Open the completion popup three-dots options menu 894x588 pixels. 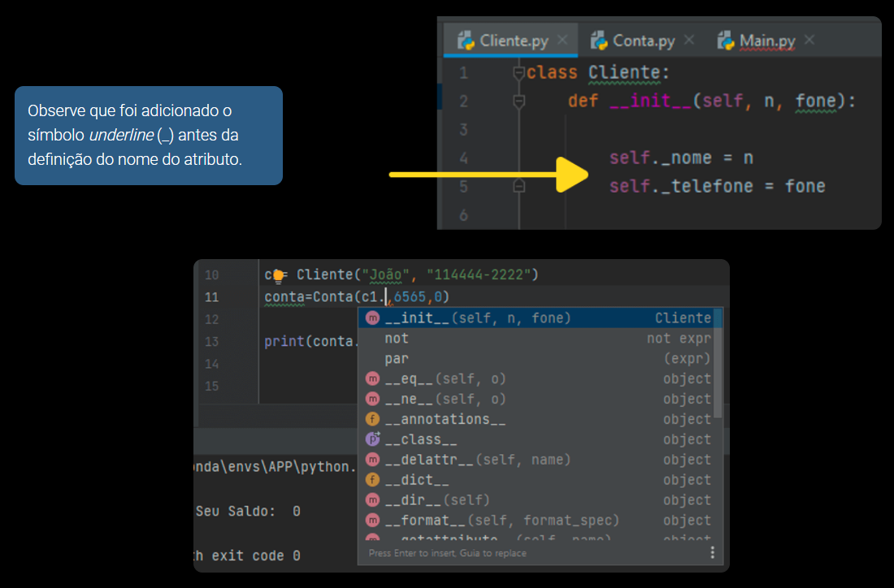pyautogui.click(x=712, y=553)
